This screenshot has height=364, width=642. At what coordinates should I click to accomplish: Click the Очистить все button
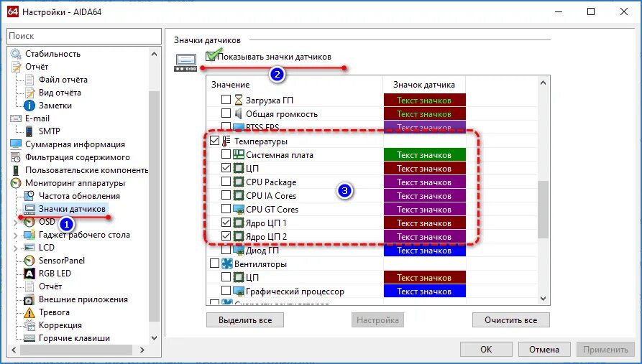click(510, 320)
